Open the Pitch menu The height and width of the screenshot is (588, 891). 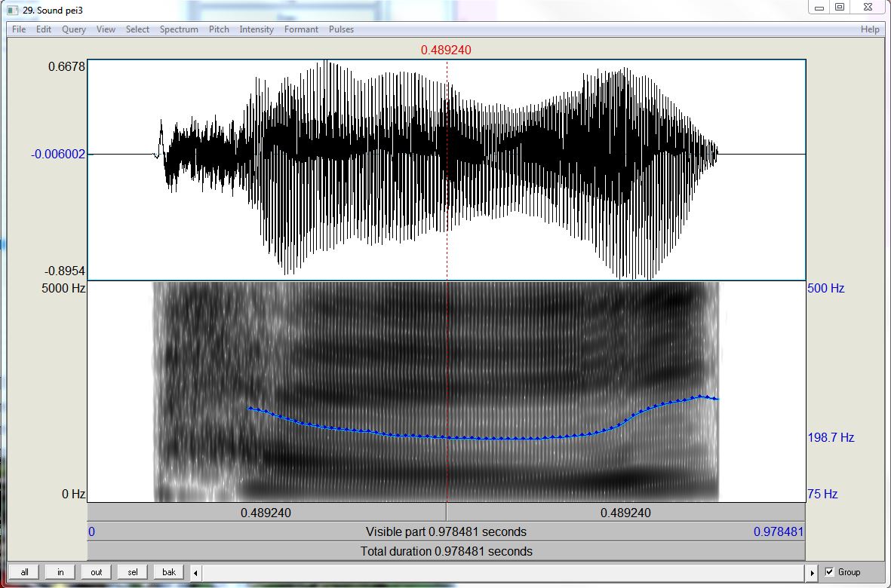point(219,29)
